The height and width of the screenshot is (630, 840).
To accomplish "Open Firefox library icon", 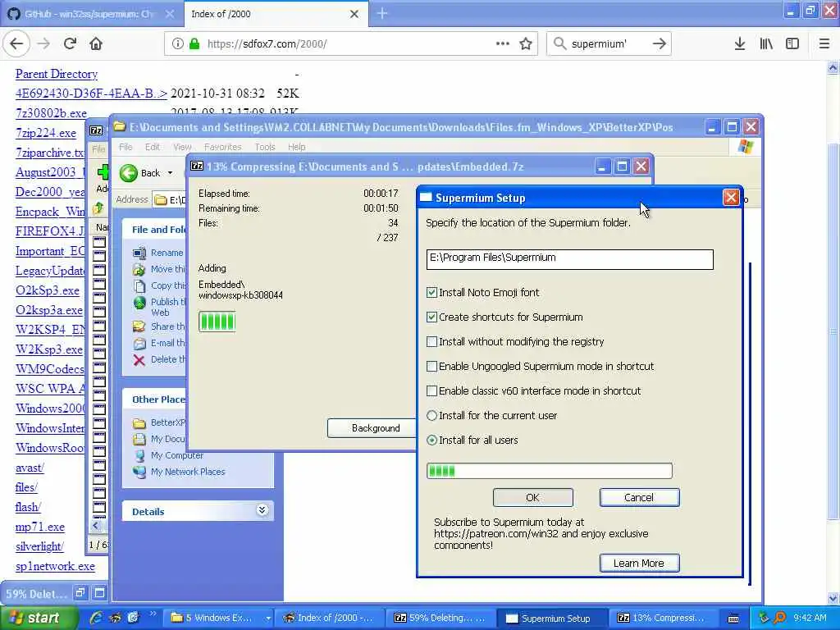I will 766,44.
